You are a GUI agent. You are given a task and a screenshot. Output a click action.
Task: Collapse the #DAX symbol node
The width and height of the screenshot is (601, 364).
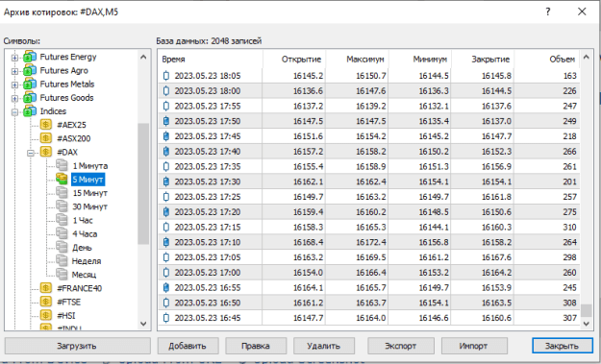[x=30, y=153]
